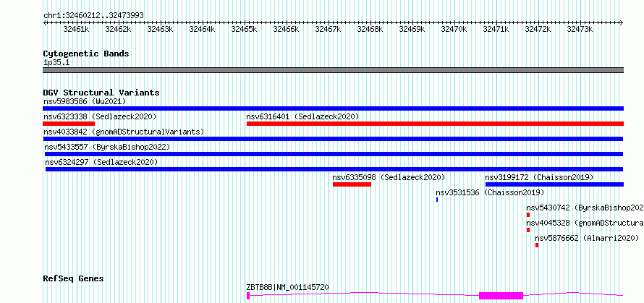Open nsv6316401 (Sedlazeck2020) variant label
The height and width of the screenshot is (303, 644).
(302, 116)
